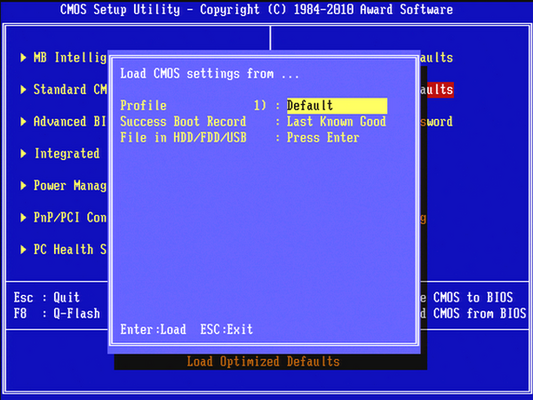Click the Enter:Load hint in dialog
The height and width of the screenshot is (400, 533).
tap(153, 329)
